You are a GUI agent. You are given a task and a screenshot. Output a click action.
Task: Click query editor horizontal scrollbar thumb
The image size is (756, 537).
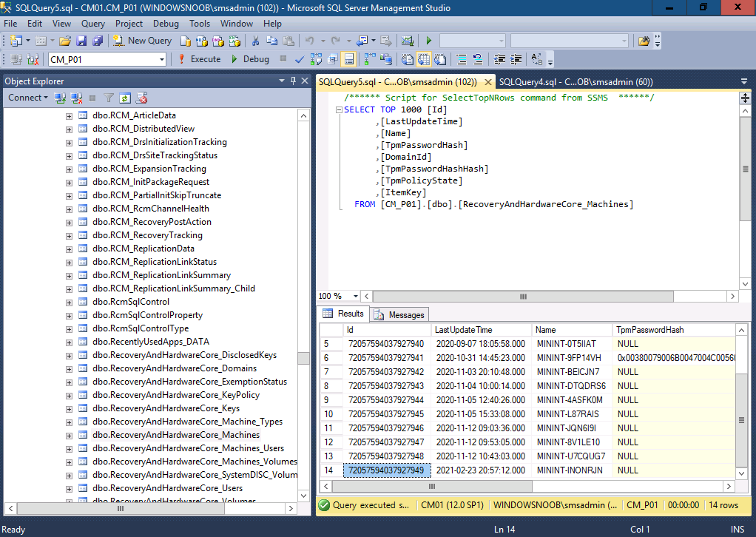(x=523, y=296)
